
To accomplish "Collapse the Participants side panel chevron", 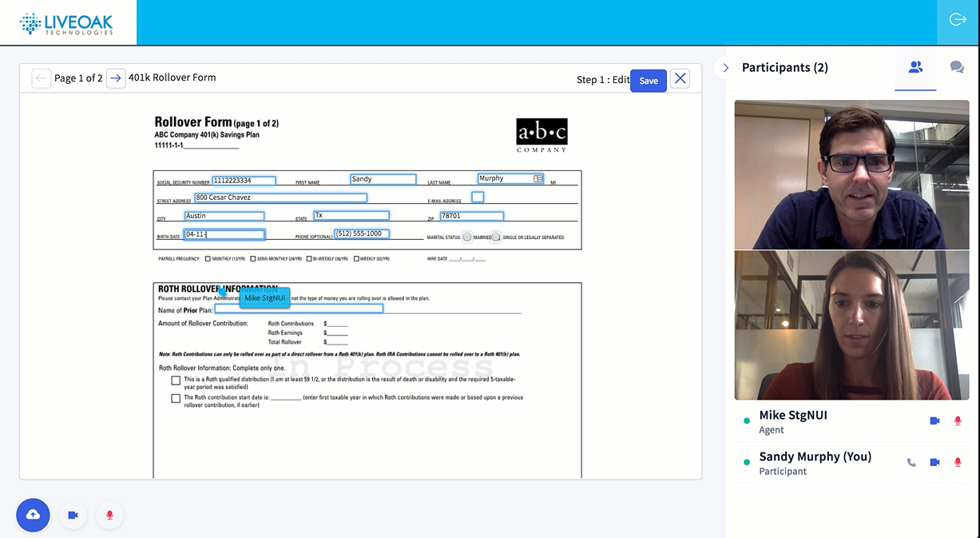I will pyautogui.click(x=725, y=68).
